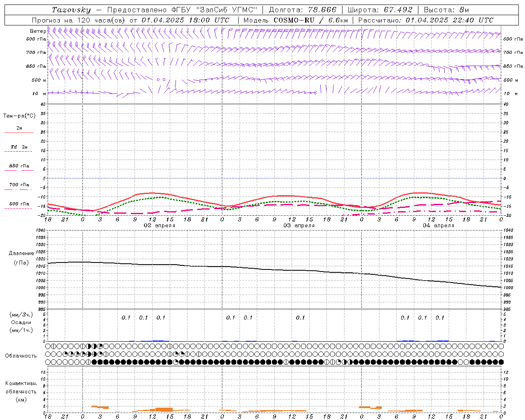Image resolution: width=525 pixels, height=420 pixels.
Task: Click the Конвективн. облачность panel label
Action: pyautogui.click(x=21, y=387)
